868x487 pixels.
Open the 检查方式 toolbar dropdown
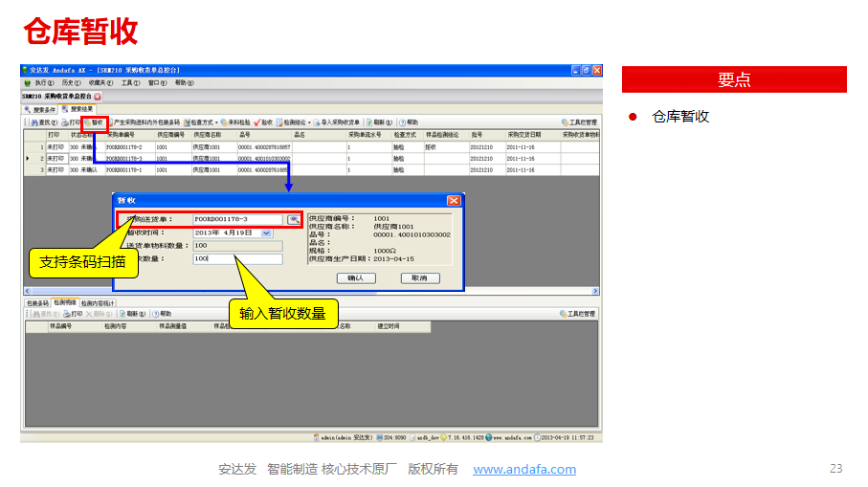(201, 122)
